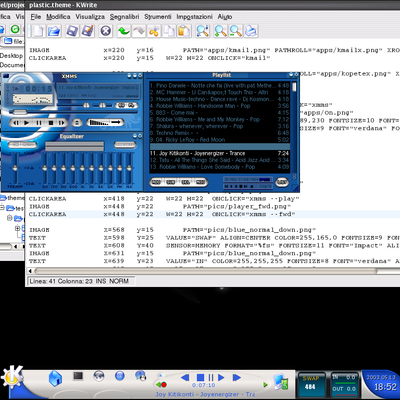This screenshot has width=400, height=400.
Task: Launch web browser globe icon in panel
Action: (x=99, y=376)
